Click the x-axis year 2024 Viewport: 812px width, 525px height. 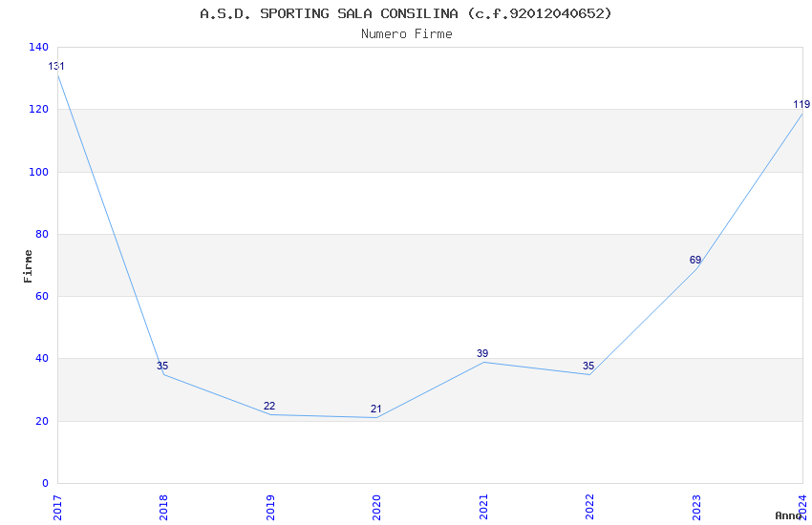pyautogui.click(x=802, y=508)
